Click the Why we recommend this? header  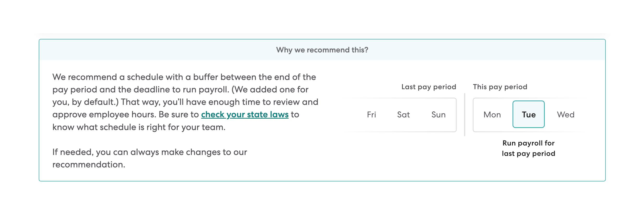322,50
